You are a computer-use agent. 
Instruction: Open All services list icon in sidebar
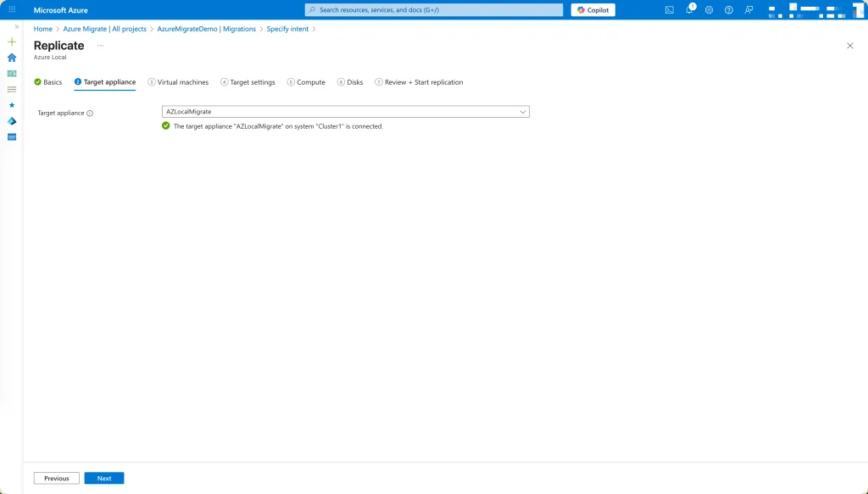(12, 89)
